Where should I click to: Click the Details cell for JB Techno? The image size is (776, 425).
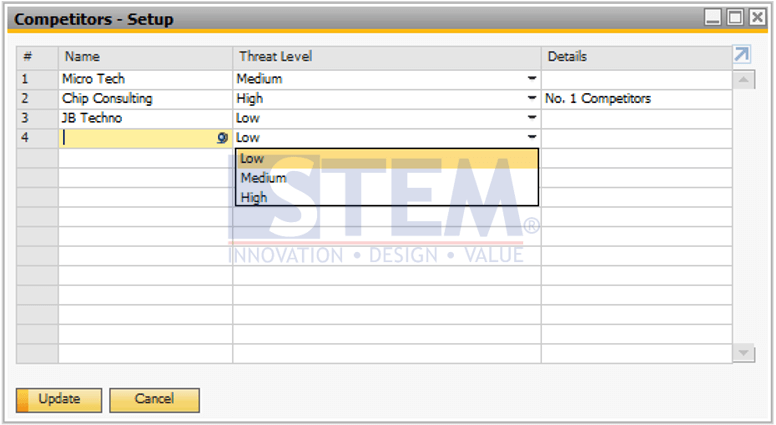click(x=637, y=118)
